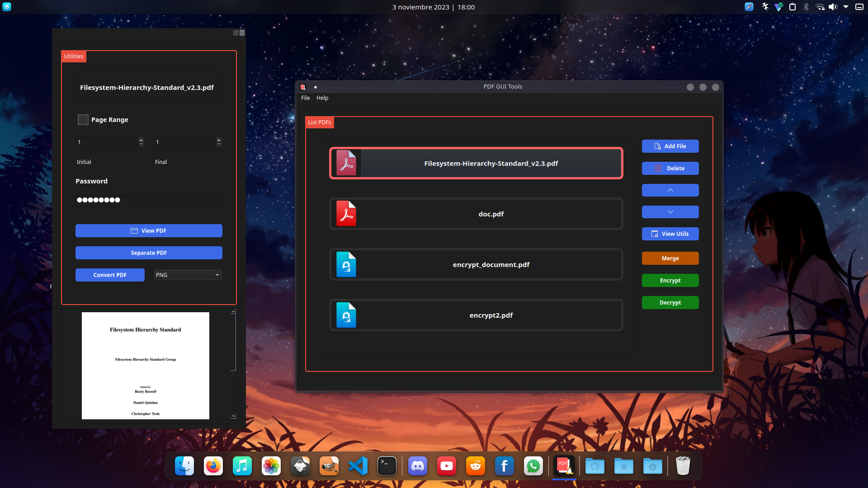Click the clipboard icon in top bar
The image size is (868, 488).
click(793, 7)
